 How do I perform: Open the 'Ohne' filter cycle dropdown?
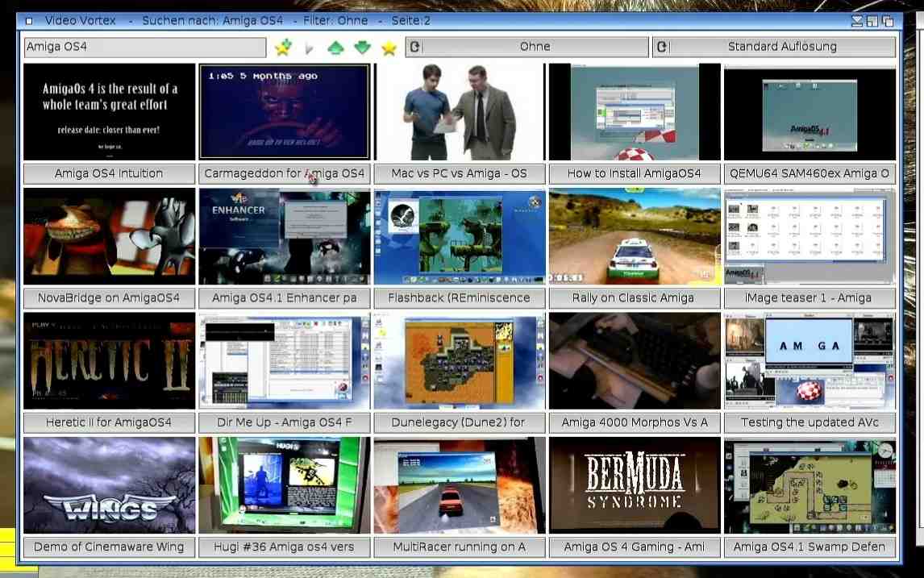(x=527, y=47)
